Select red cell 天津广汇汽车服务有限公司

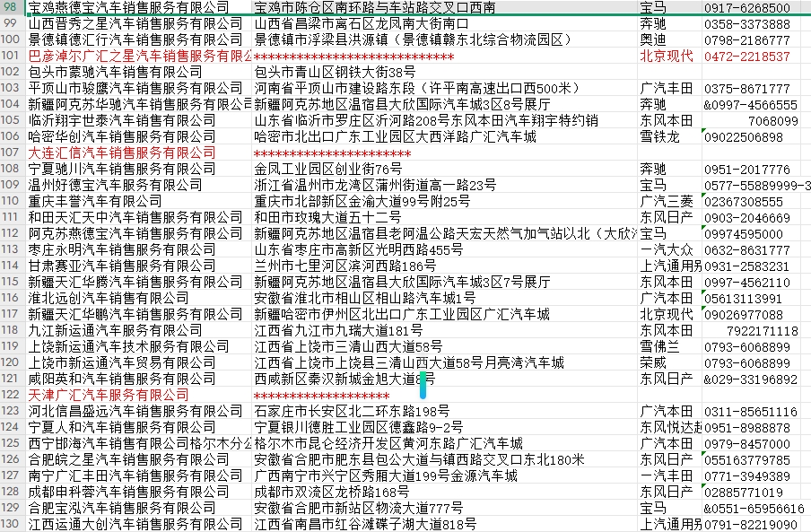click(138, 395)
